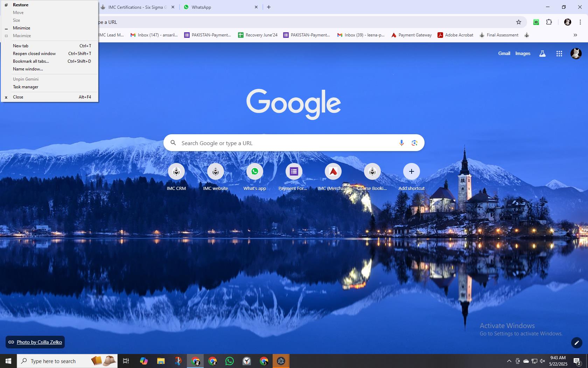Open the 9:43 AM clock and date
The image size is (588, 368).
click(558, 361)
